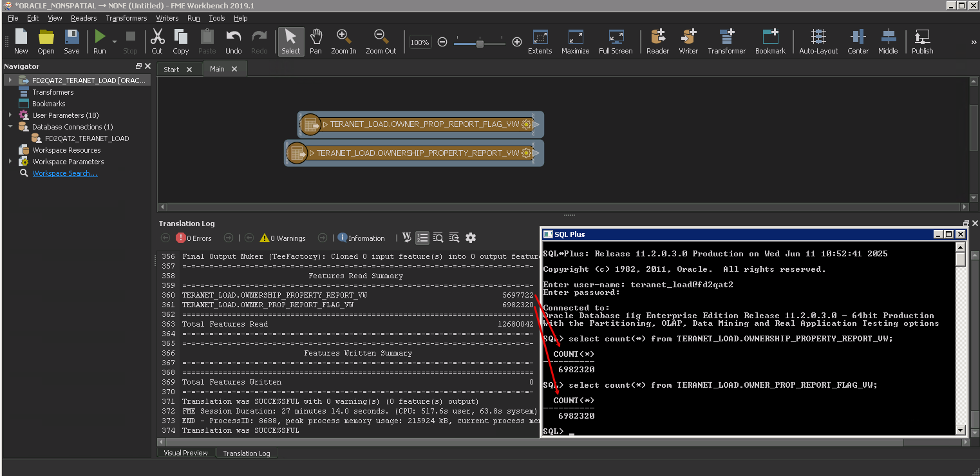Toggle word wrap in Translation Log
980x476 pixels.
tap(406, 238)
